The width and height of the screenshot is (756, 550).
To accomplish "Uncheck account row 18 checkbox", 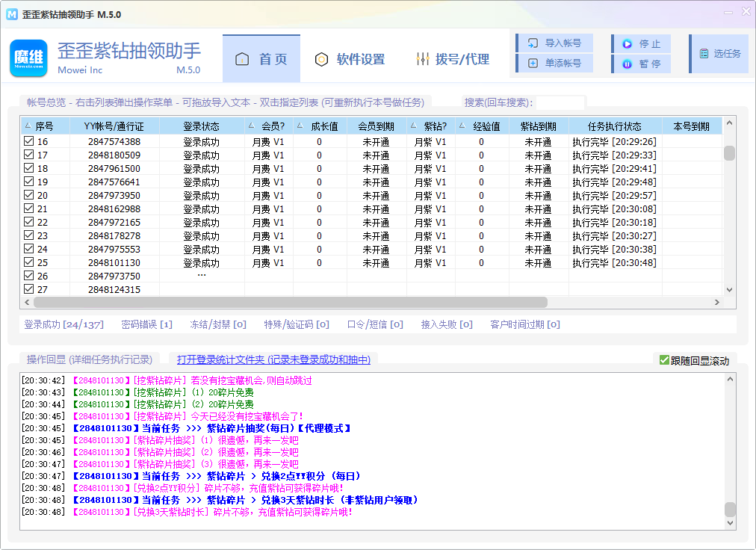I will 29,168.
